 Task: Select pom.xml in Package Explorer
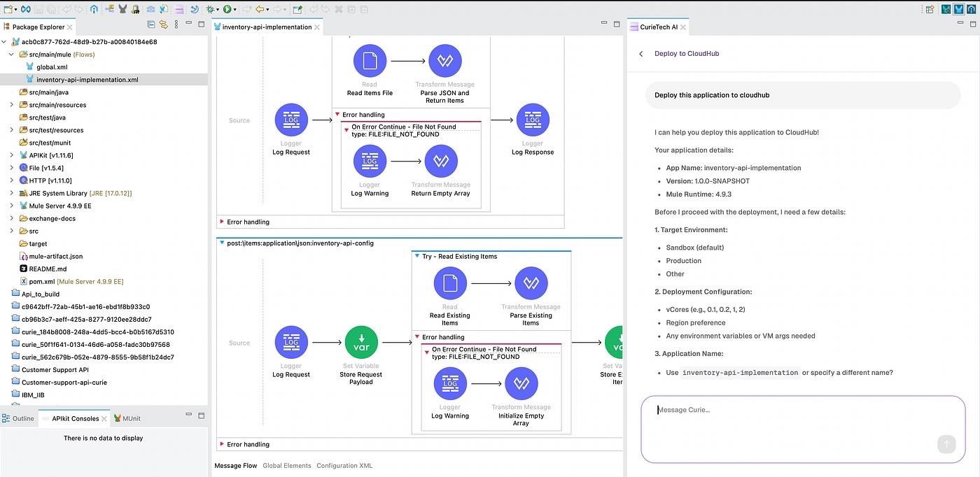(71, 281)
